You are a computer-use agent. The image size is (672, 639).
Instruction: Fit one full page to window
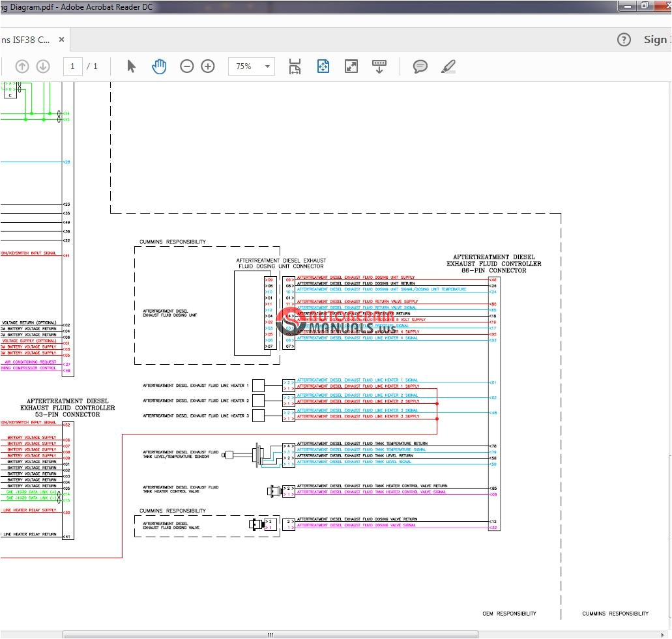pos(323,66)
